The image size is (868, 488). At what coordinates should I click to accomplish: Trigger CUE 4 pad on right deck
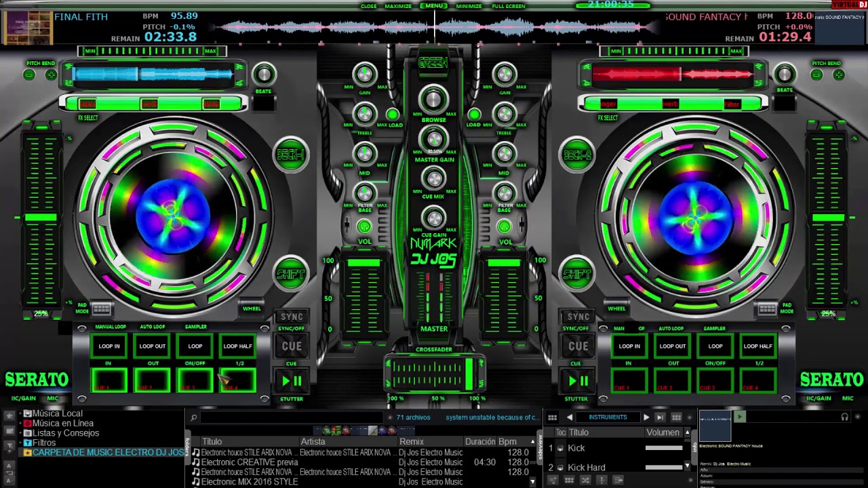click(758, 380)
